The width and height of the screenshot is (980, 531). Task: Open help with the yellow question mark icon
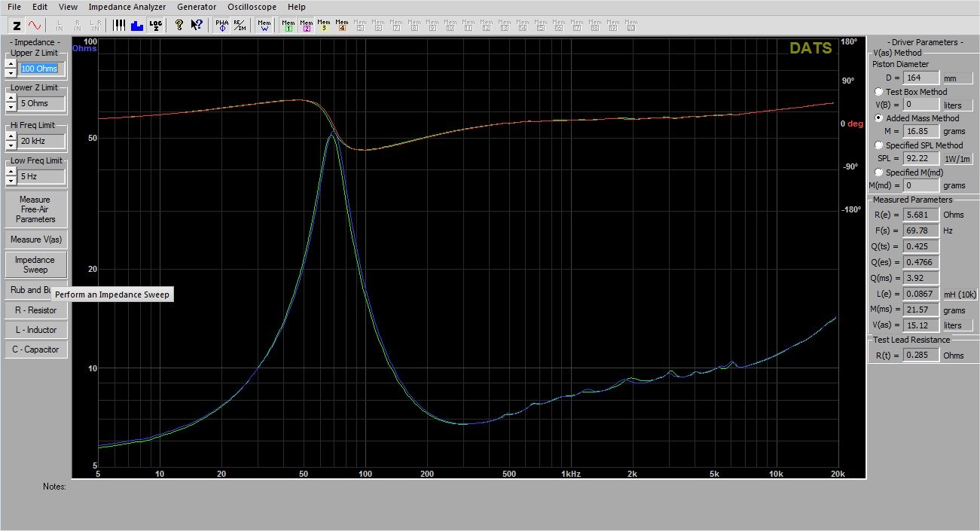[179, 25]
